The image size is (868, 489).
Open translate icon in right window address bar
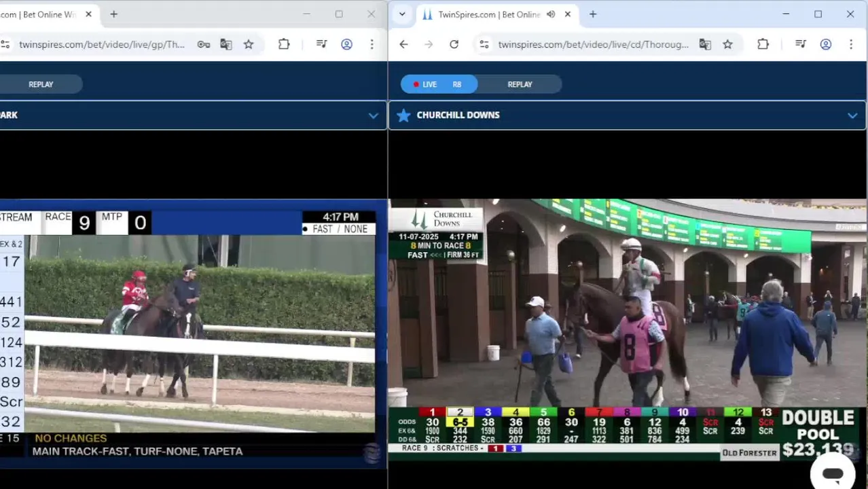coord(705,44)
